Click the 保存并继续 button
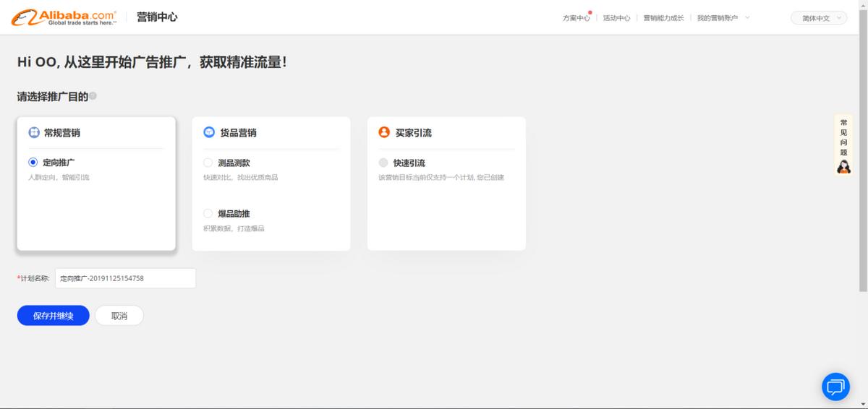Screen dimensions: 868x409 tap(54, 316)
